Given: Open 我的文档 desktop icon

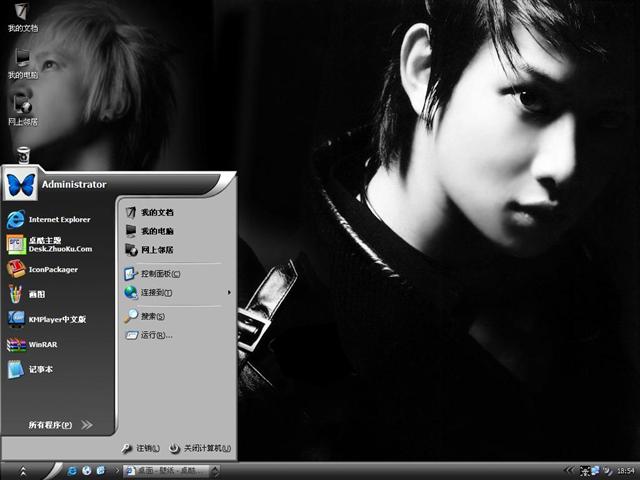Looking at the screenshot, I should click(x=22, y=18).
